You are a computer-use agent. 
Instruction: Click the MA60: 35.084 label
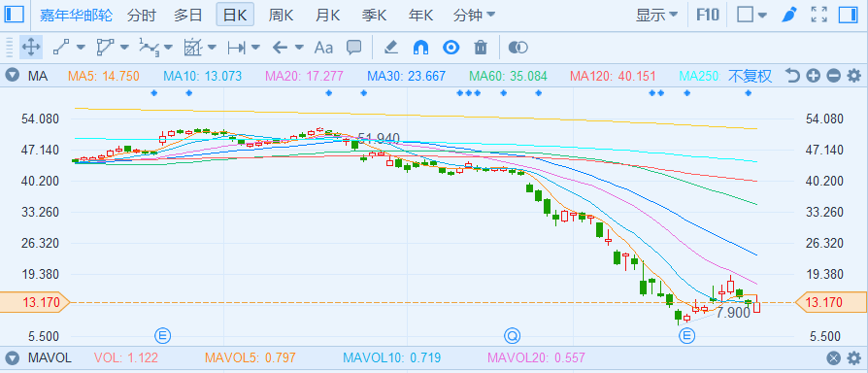click(508, 77)
